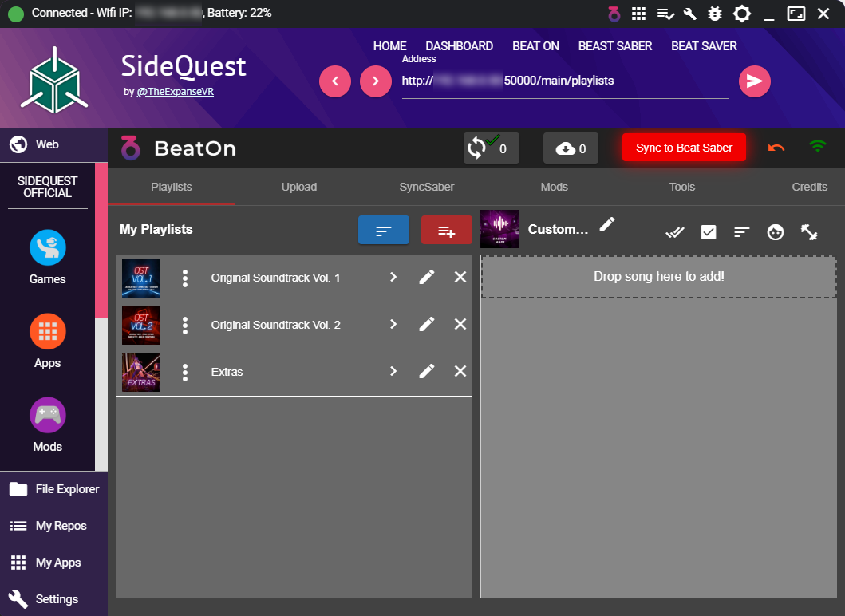Click the double checkmark select-all icon

[x=675, y=232]
